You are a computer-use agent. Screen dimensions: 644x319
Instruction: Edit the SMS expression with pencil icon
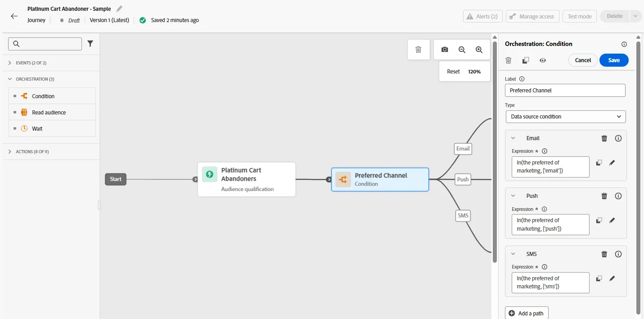612,278
